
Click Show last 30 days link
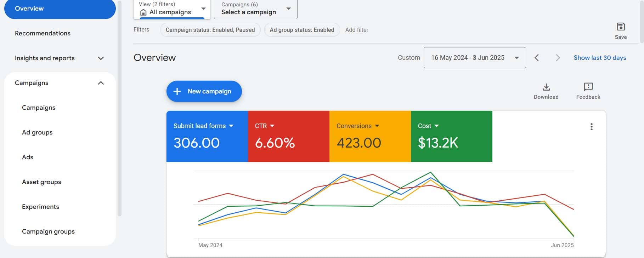(x=600, y=58)
